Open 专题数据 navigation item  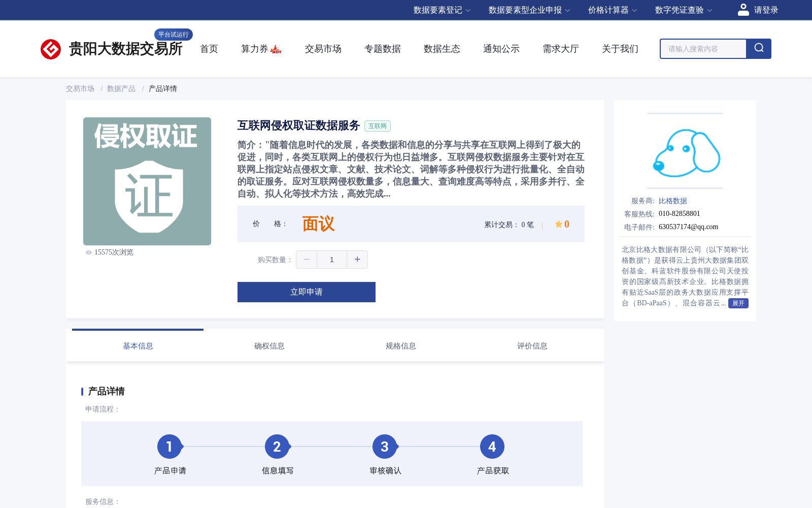point(383,49)
